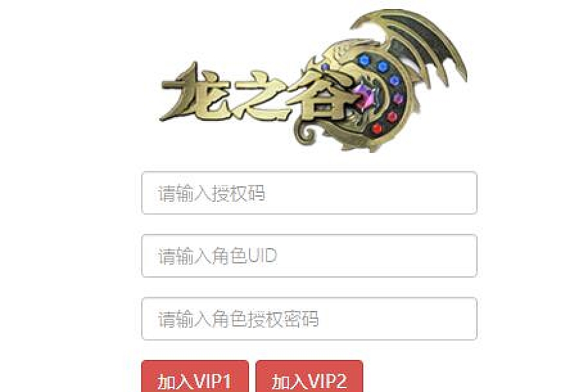Click the small violet gem left of the dragon head
The height and width of the screenshot is (392, 588).
point(325,67)
